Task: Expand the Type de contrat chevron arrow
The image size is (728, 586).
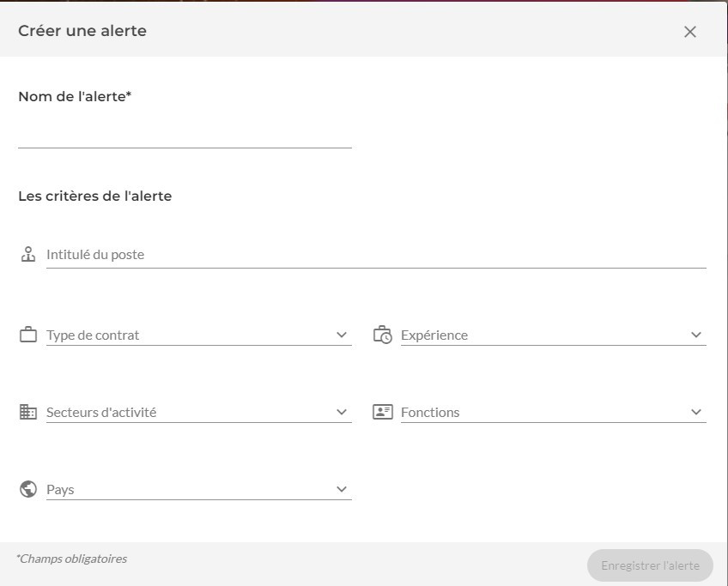Action: (342, 335)
